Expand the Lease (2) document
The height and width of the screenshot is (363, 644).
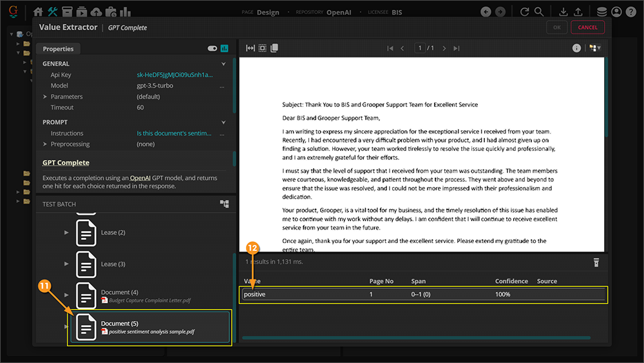click(66, 232)
